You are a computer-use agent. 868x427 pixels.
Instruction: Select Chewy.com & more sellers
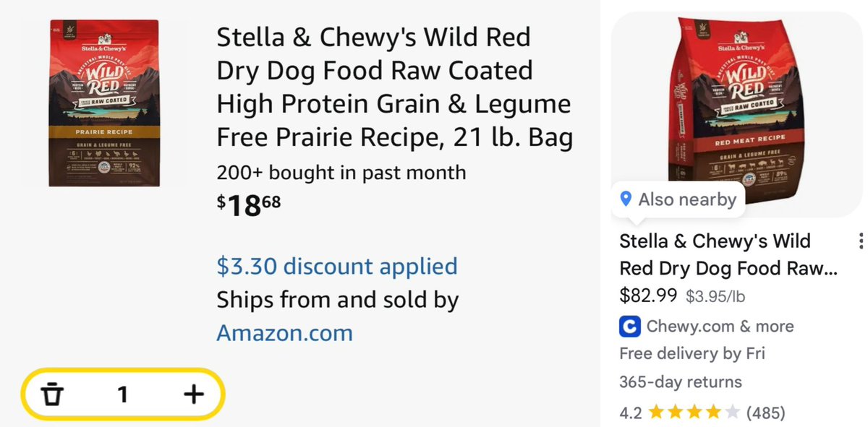click(720, 327)
